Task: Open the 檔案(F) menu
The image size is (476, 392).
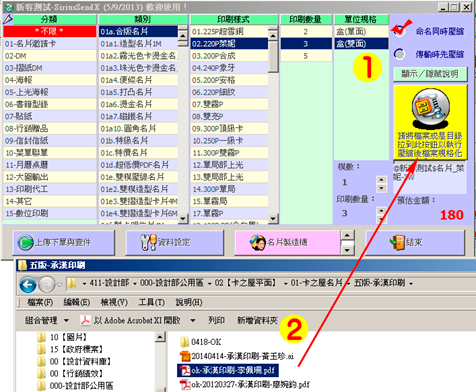Action: pyautogui.click(x=40, y=302)
